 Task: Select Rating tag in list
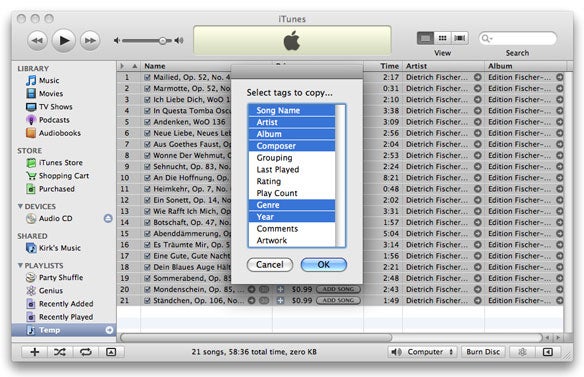coord(292,181)
